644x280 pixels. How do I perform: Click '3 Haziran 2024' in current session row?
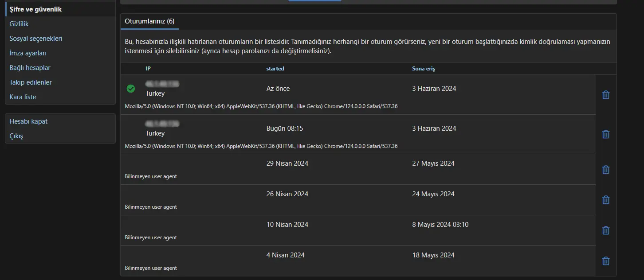(x=434, y=89)
